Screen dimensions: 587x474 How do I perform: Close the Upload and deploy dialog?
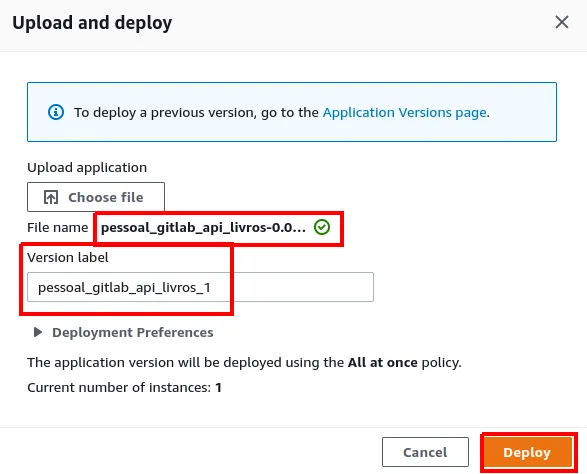click(x=562, y=22)
